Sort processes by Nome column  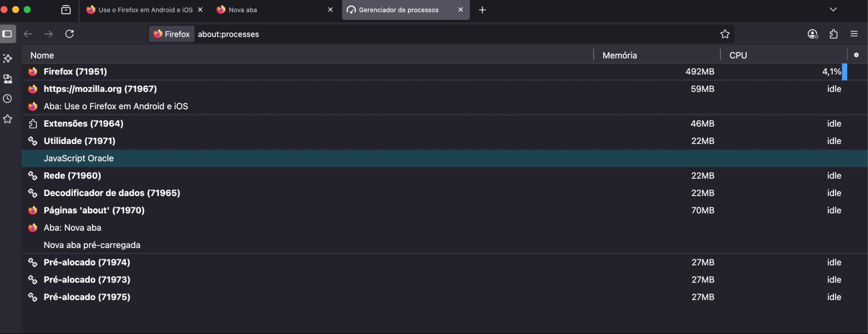click(x=307, y=55)
